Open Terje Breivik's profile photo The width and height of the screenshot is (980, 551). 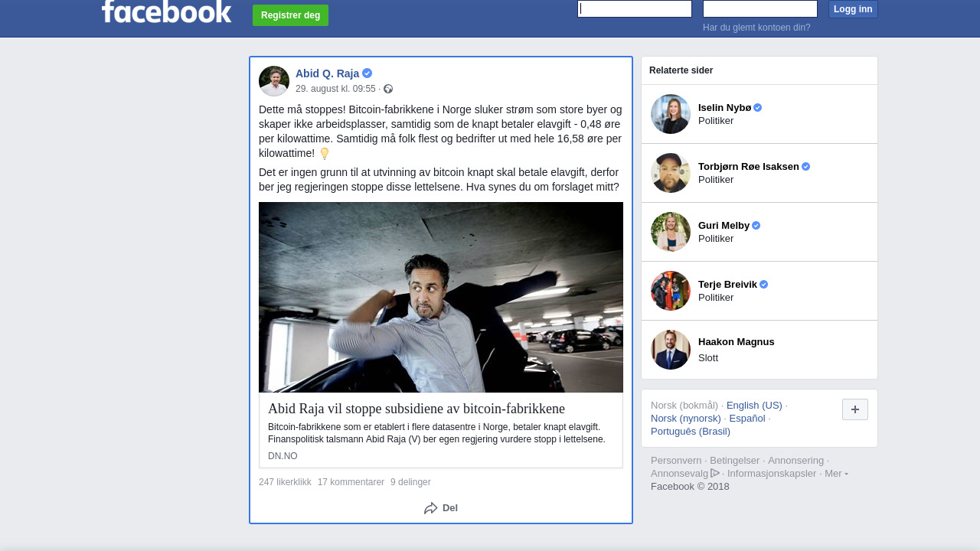point(671,291)
